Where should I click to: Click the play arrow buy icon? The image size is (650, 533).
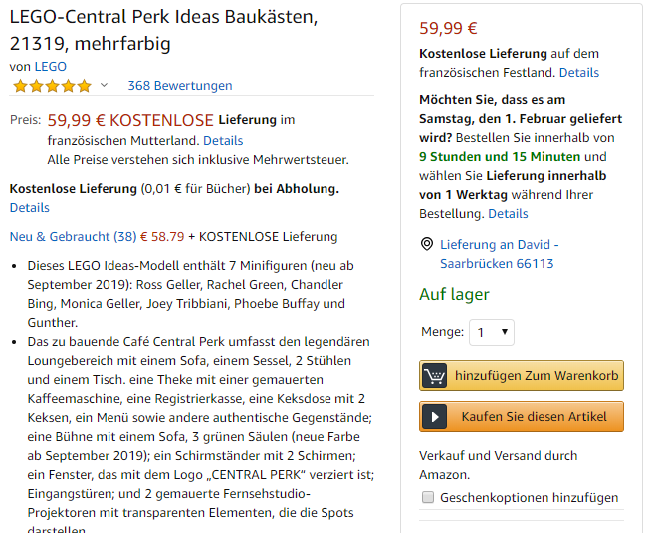point(434,417)
